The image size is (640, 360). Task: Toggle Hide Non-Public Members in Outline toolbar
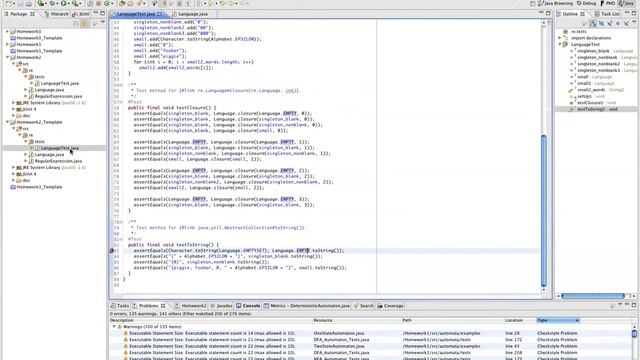pos(618,24)
